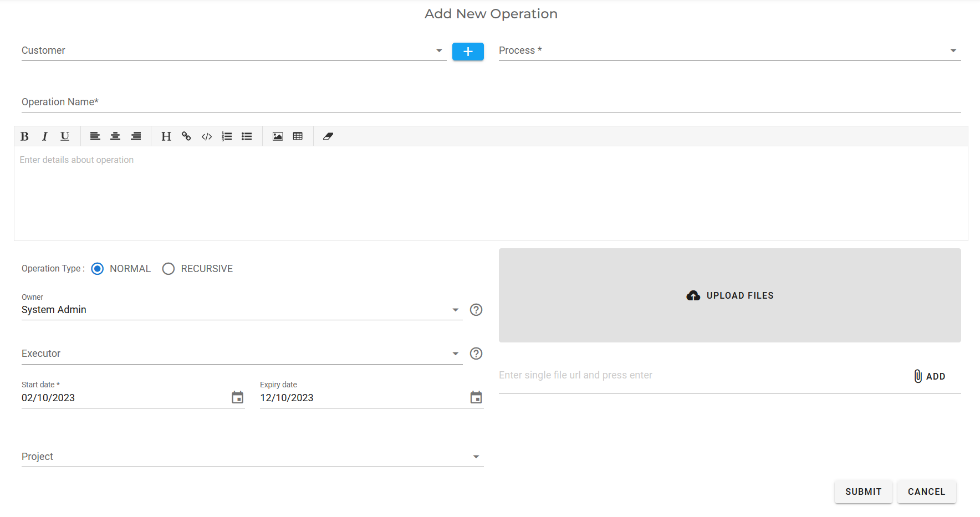Screen dimensions: 980x517
Task: Select the RECURSIVE operation type
Action: [169, 269]
